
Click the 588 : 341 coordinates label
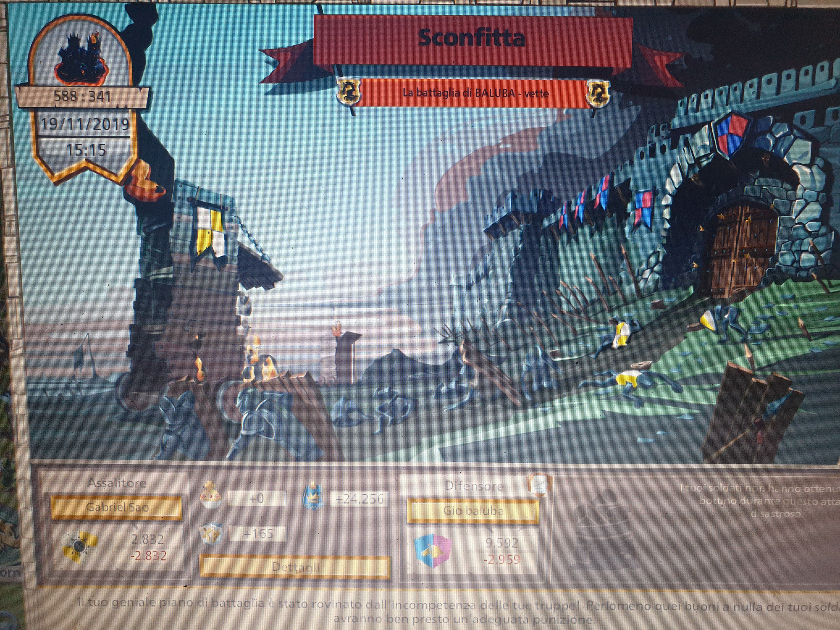coord(83,97)
